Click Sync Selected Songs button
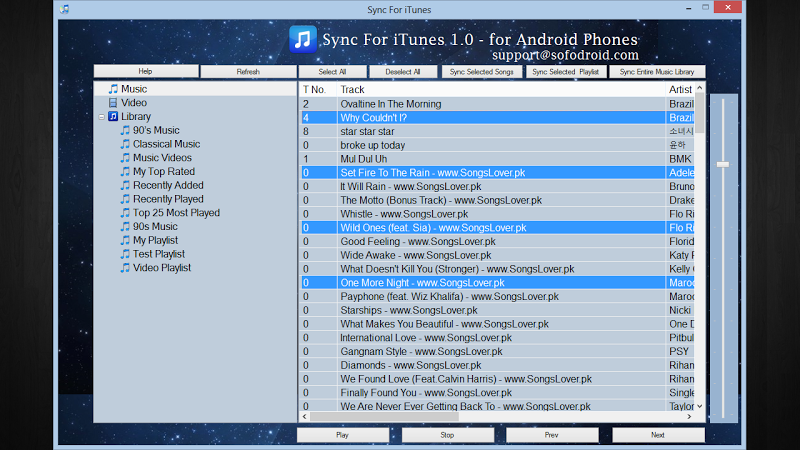800x450 pixels. 482,71
